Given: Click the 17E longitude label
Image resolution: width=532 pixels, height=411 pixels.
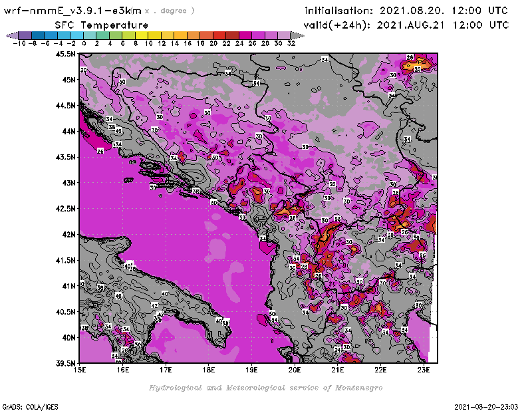Looking at the screenshot, I should tap(166, 370).
